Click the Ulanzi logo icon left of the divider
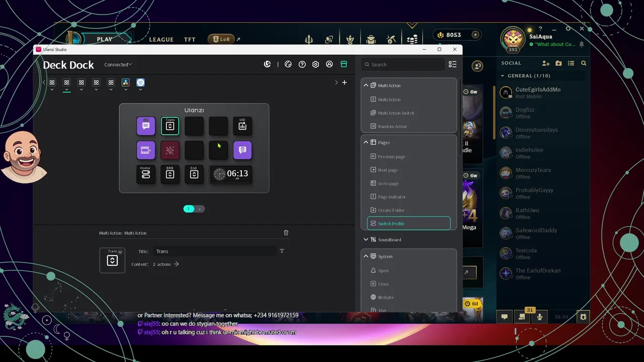This screenshot has height=362, width=644. (267, 64)
